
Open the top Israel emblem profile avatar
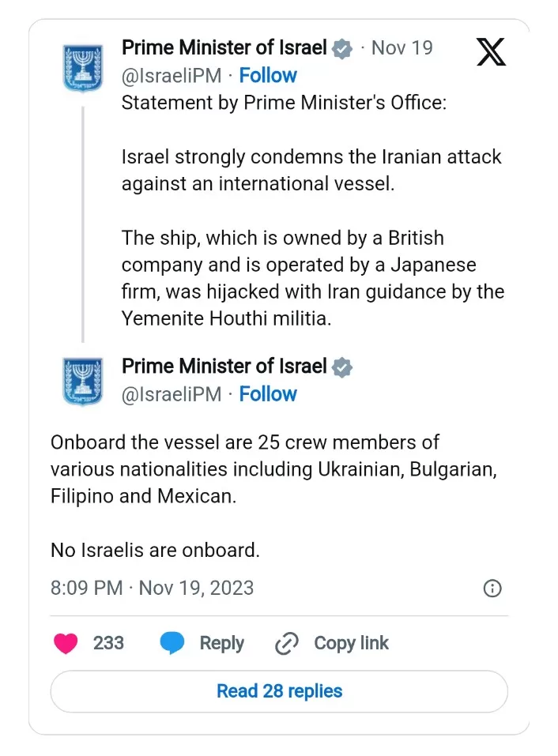click(82, 67)
